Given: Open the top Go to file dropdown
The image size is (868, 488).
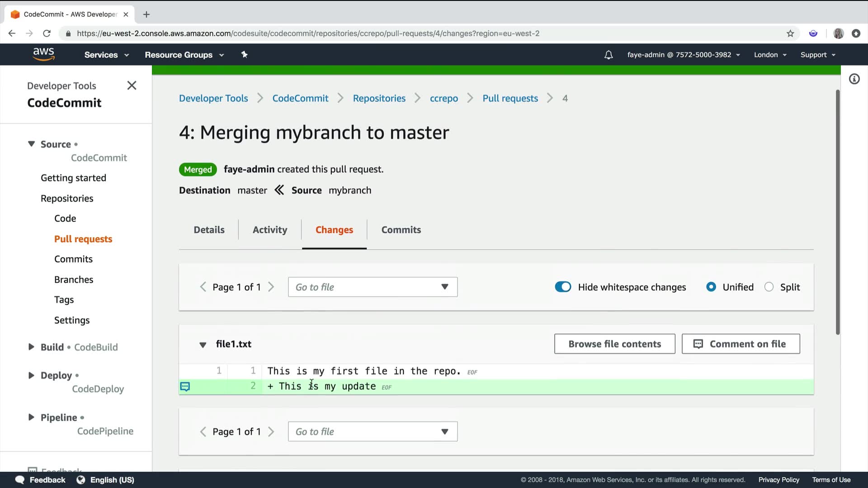Looking at the screenshot, I should (x=373, y=287).
